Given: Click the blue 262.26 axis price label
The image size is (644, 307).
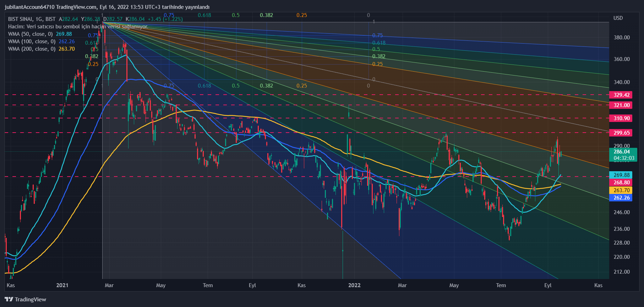Looking at the screenshot, I should (622, 198).
